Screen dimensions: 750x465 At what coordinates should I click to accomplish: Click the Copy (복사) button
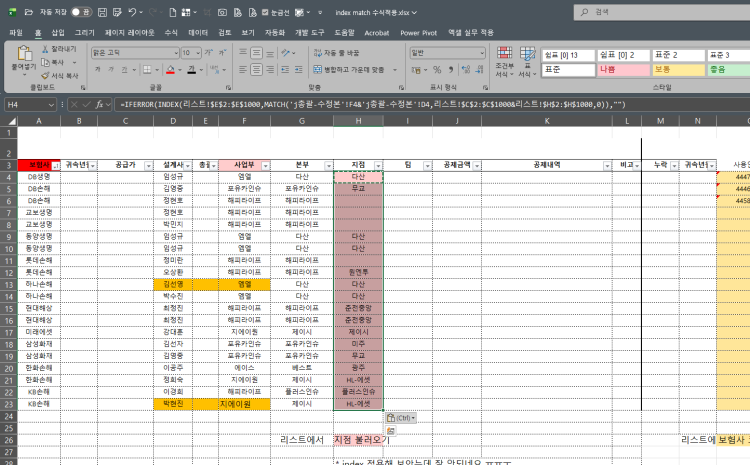(x=54, y=62)
